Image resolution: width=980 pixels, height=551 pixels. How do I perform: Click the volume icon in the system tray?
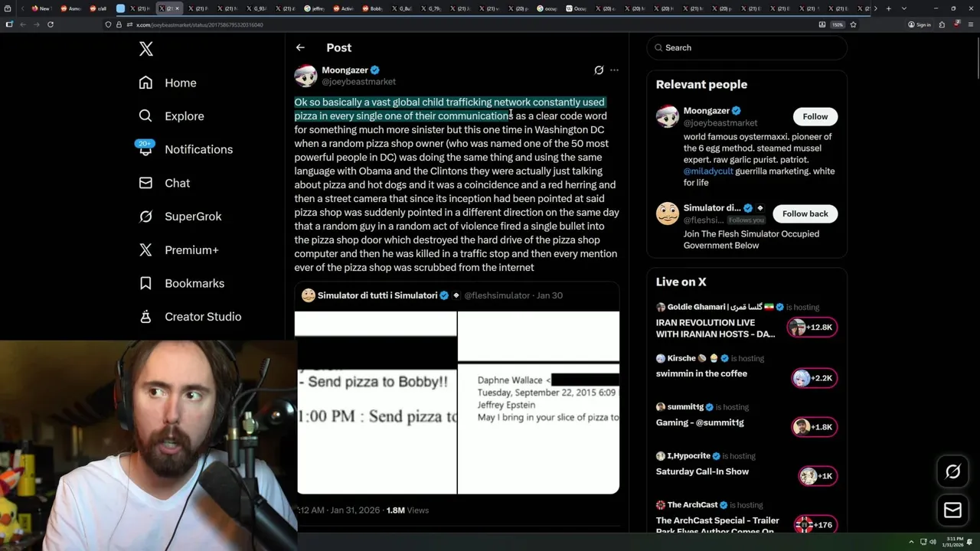(x=933, y=542)
